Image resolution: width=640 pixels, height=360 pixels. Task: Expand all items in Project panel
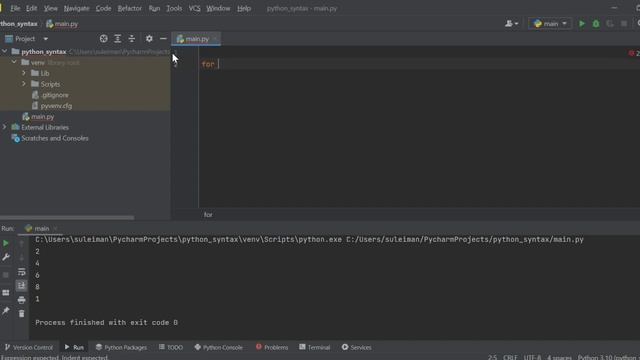click(118, 39)
